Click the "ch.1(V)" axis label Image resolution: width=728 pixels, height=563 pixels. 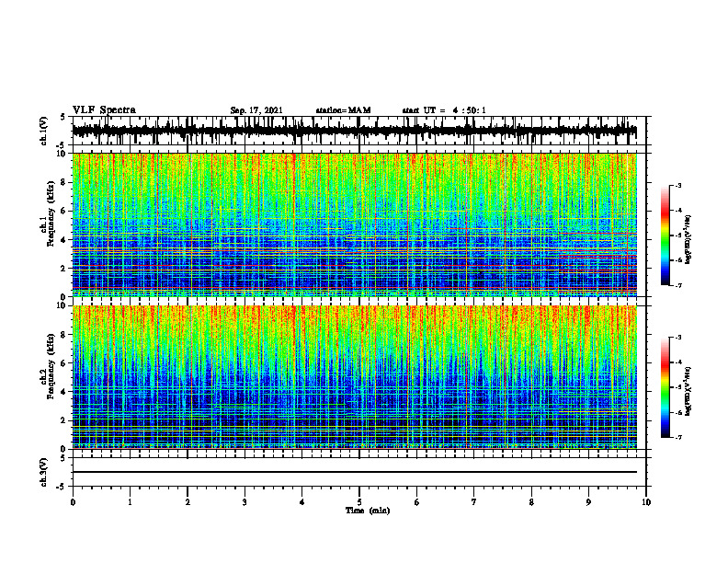pyautogui.click(x=44, y=131)
